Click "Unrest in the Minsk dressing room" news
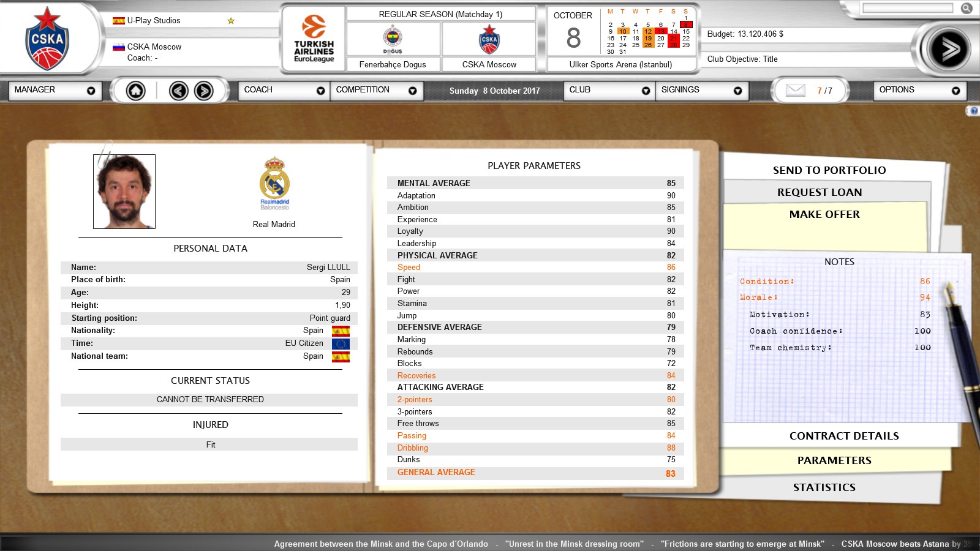Screen dimensions: 980x551 575,544
